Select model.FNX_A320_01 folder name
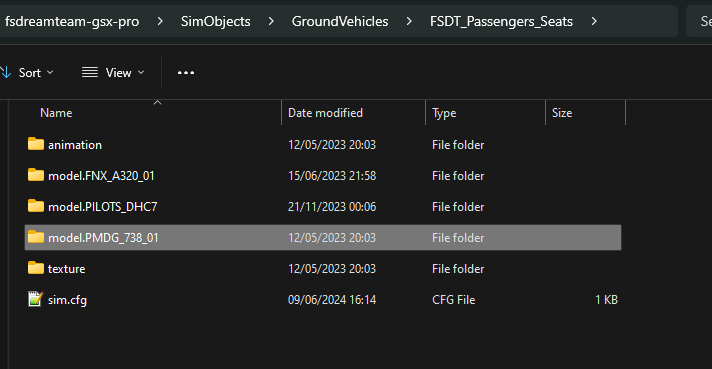Viewport: 712px width, 369px height. click(101, 176)
